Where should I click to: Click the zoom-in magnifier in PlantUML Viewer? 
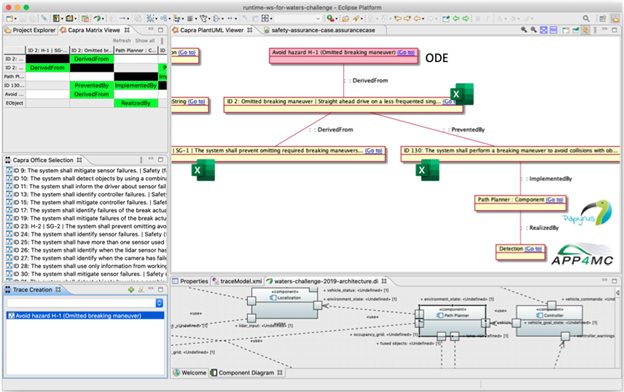click(x=524, y=30)
